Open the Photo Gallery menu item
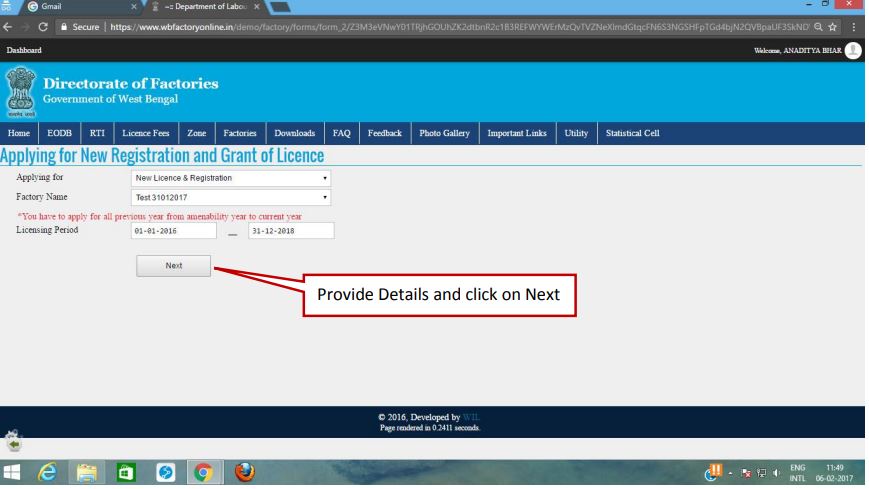The image size is (869, 489). tap(444, 134)
